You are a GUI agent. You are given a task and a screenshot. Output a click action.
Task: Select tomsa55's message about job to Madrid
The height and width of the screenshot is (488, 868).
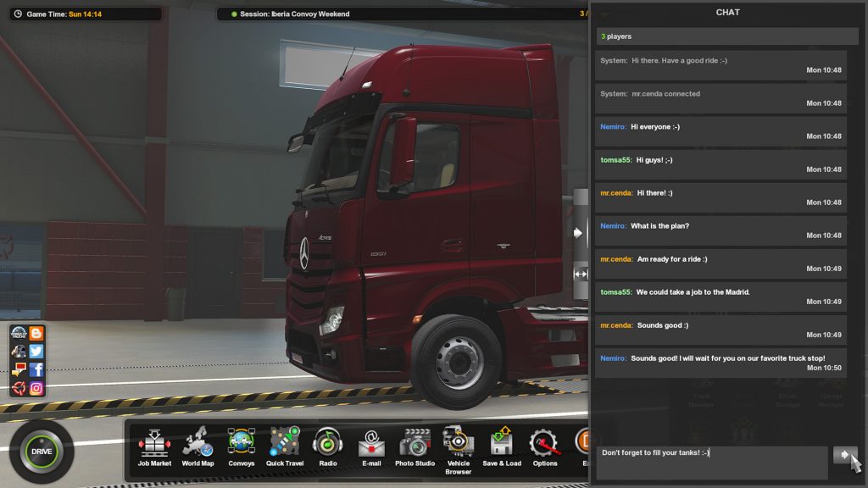coord(721,297)
